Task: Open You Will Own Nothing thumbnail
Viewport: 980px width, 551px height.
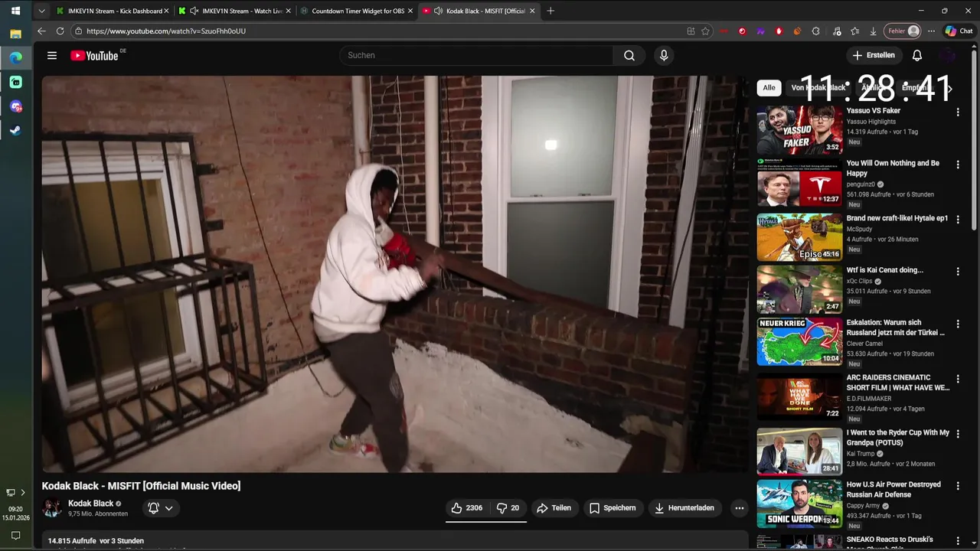Action: [x=799, y=182]
